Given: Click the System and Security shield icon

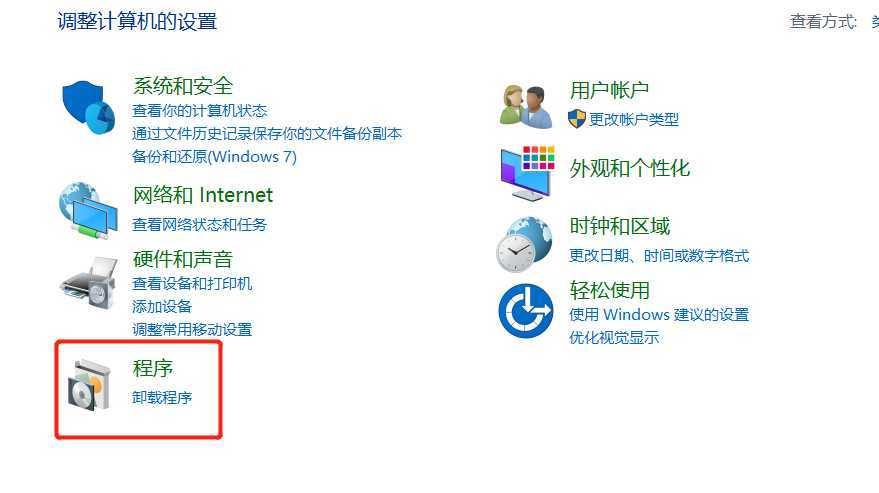Looking at the screenshot, I should (89, 107).
